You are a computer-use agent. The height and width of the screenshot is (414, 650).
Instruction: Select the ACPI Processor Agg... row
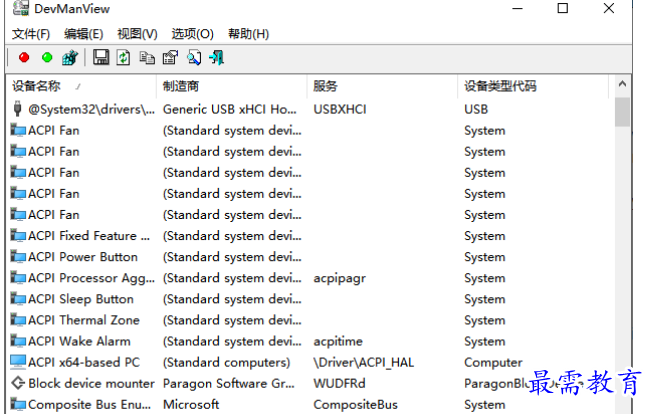(310, 278)
